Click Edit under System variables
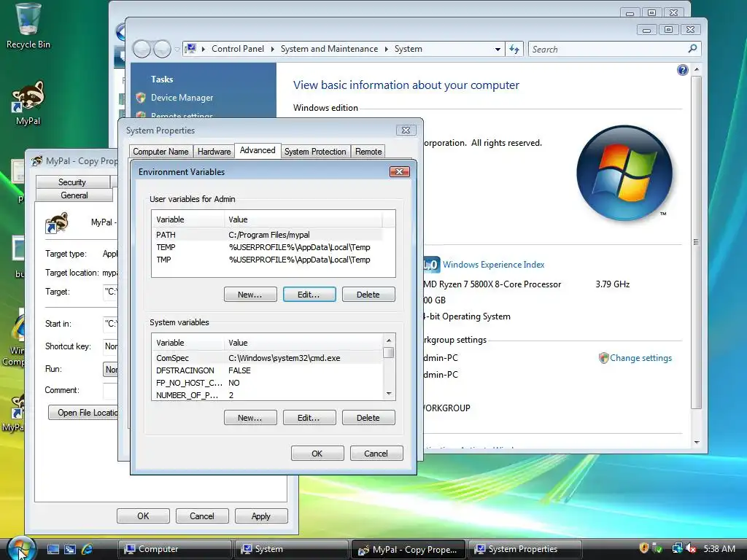The width and height of the screenshot is (747, 560). 309,418
